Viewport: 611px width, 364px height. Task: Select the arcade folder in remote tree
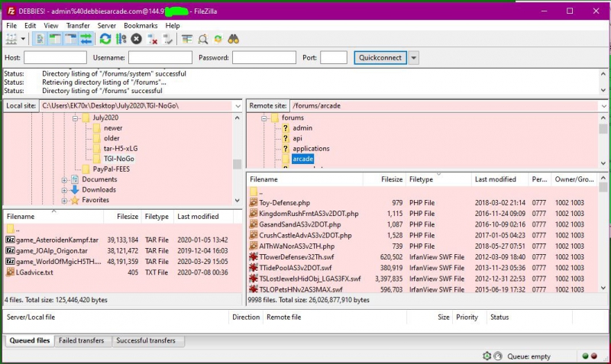pyautogui.click(x=302, y=159)
